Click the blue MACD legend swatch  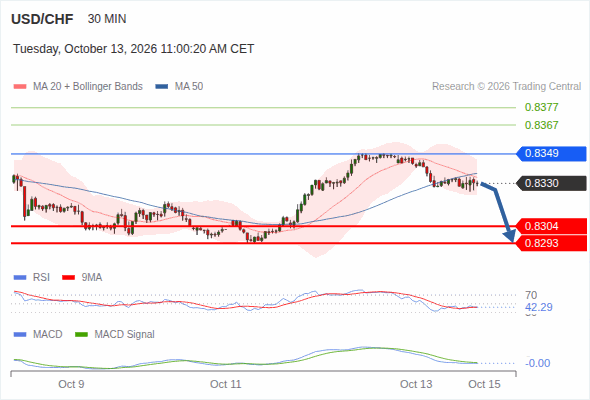(20, 335)
